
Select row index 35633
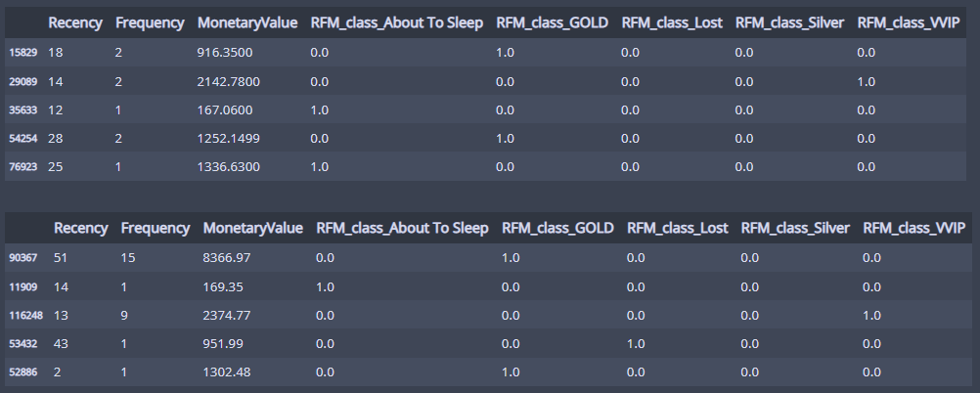point(23,109)
